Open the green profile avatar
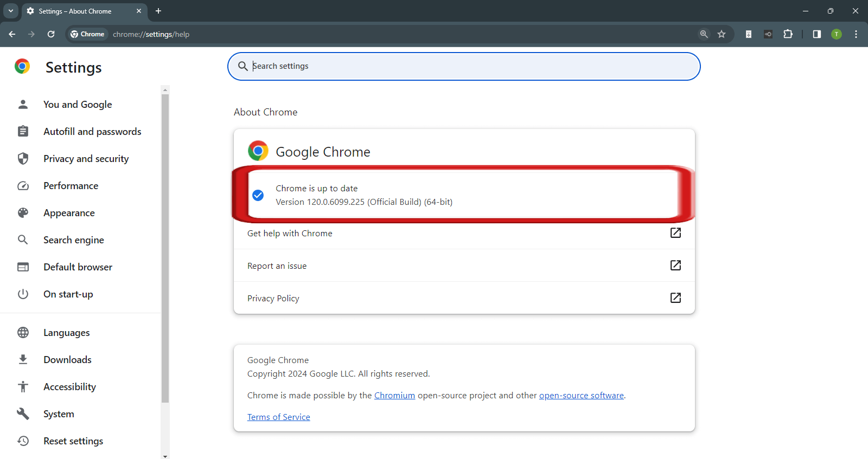Viewport: 868px width, 459px height. [837, 34]
